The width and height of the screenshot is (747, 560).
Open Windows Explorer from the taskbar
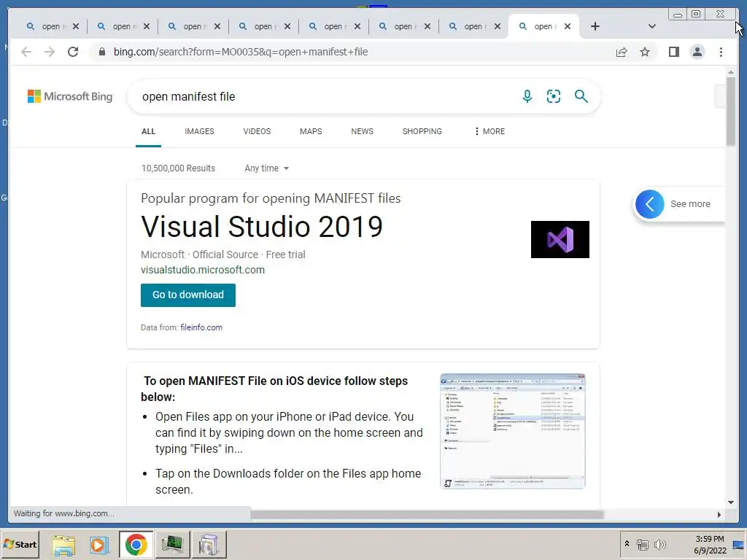[x=64, y=545]
